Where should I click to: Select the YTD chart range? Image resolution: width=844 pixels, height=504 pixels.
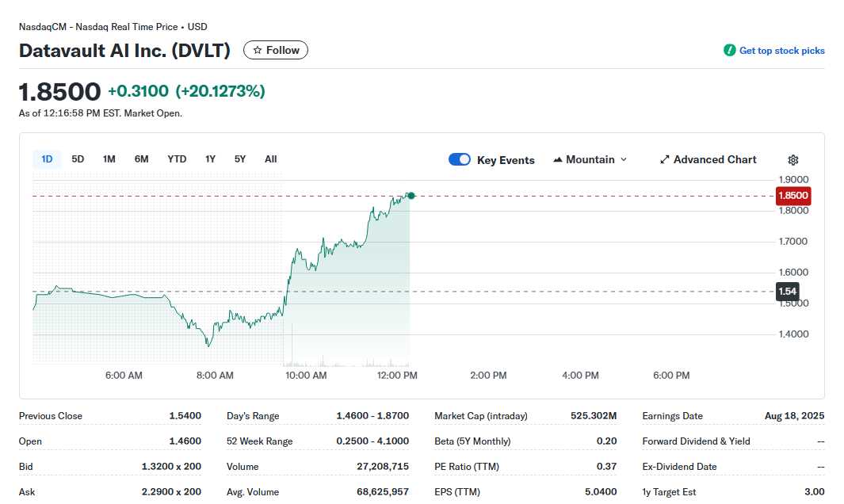(176, 158)
